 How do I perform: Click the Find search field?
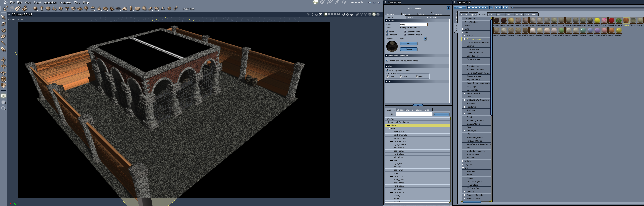pos(414,114)
